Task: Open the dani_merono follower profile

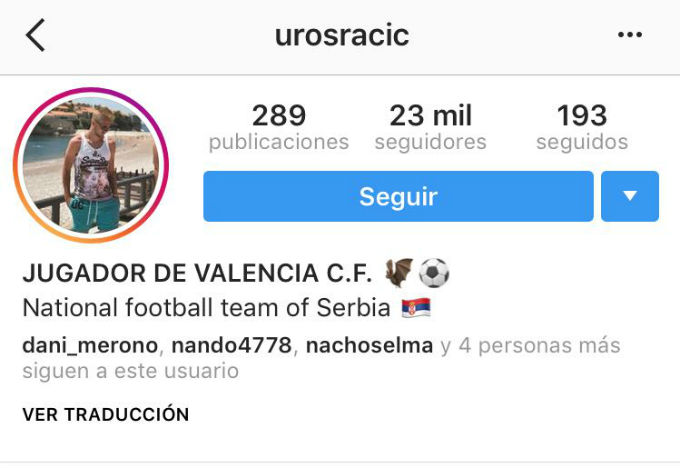Action: [90, 346]
